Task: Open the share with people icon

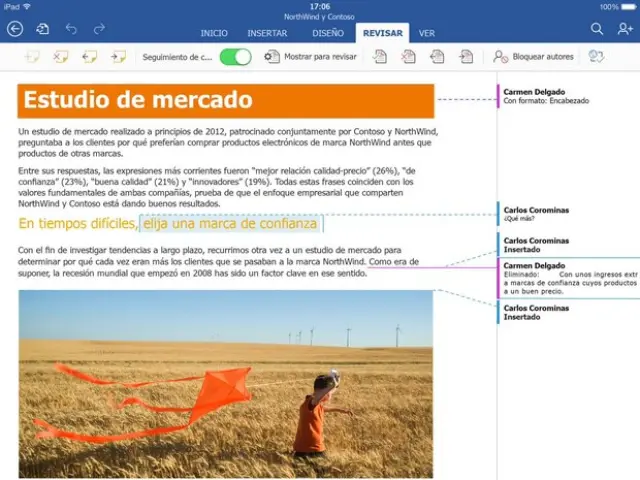Action: tap(625, 30)
